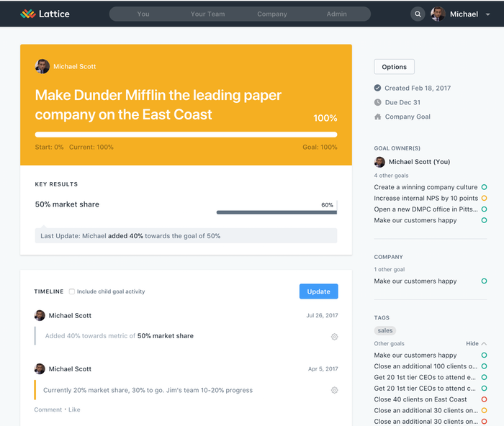
Task: Click the Lattice logo icon
Action: [28, 14]
